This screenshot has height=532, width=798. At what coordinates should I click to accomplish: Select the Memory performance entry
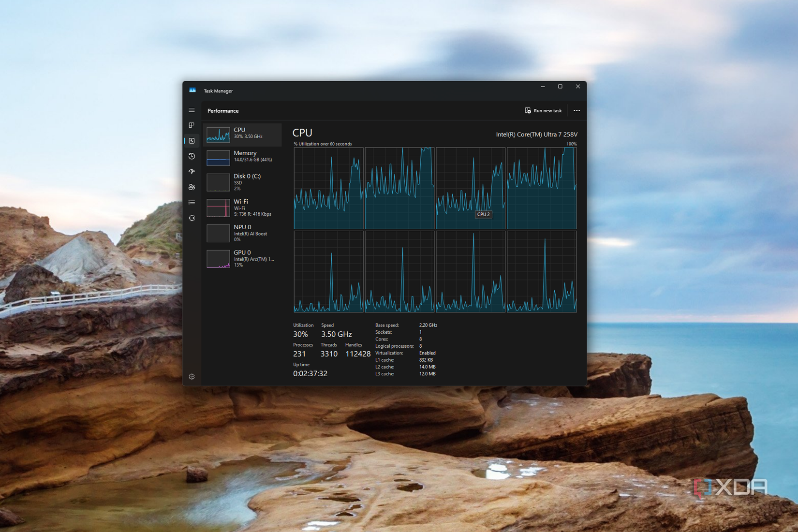(x=242, y=157)
